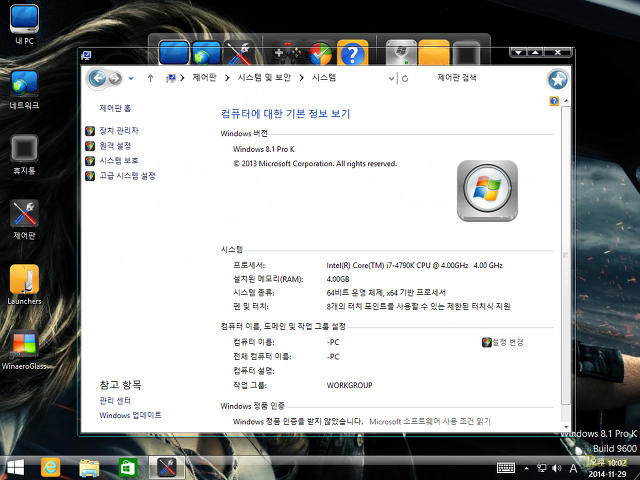Open the 휴지통 recycle bin icon
The width and height of the screenshot is (640, 480).
click(x=24, y=155)
